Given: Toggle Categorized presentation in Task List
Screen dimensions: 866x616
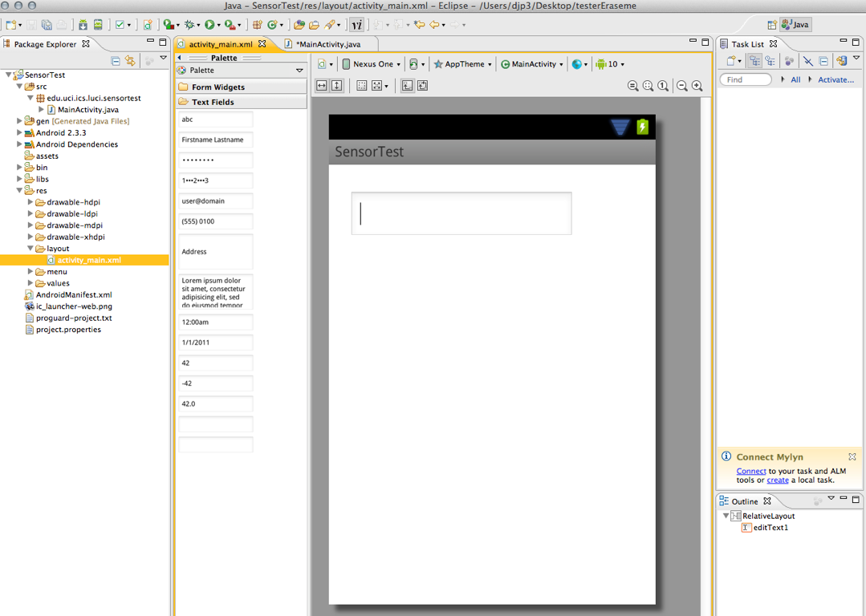Looking at the screenshot, I should click(x=754, y=61).
